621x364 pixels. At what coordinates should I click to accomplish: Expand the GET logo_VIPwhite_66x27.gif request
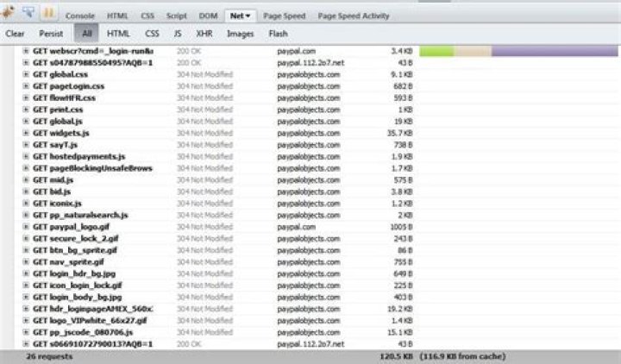click(x=26, y=320)
